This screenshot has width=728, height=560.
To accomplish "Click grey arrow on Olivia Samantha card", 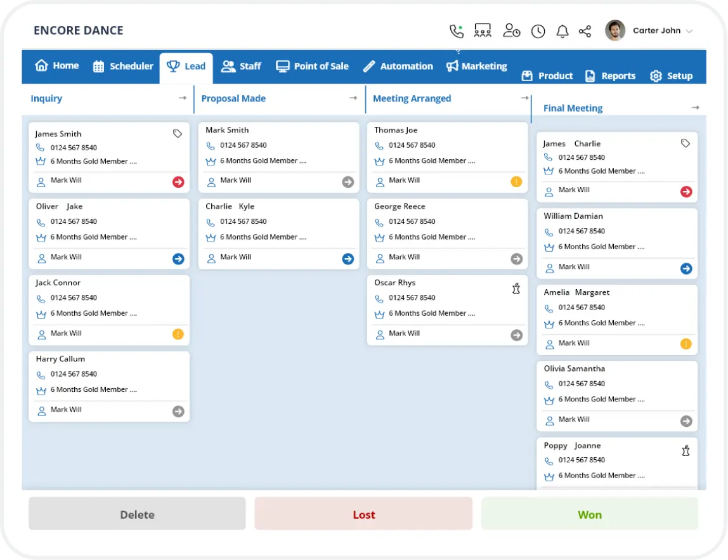I will point(686,421).
